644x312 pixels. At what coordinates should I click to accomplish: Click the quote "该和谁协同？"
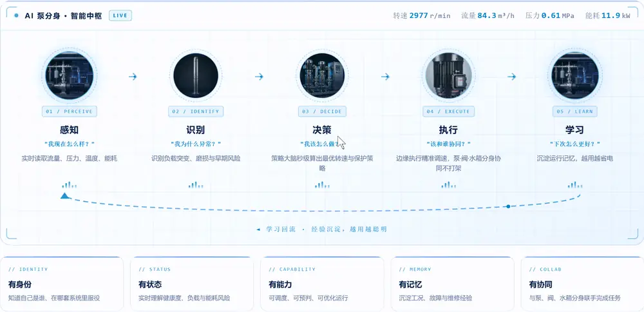click(448, 144)
